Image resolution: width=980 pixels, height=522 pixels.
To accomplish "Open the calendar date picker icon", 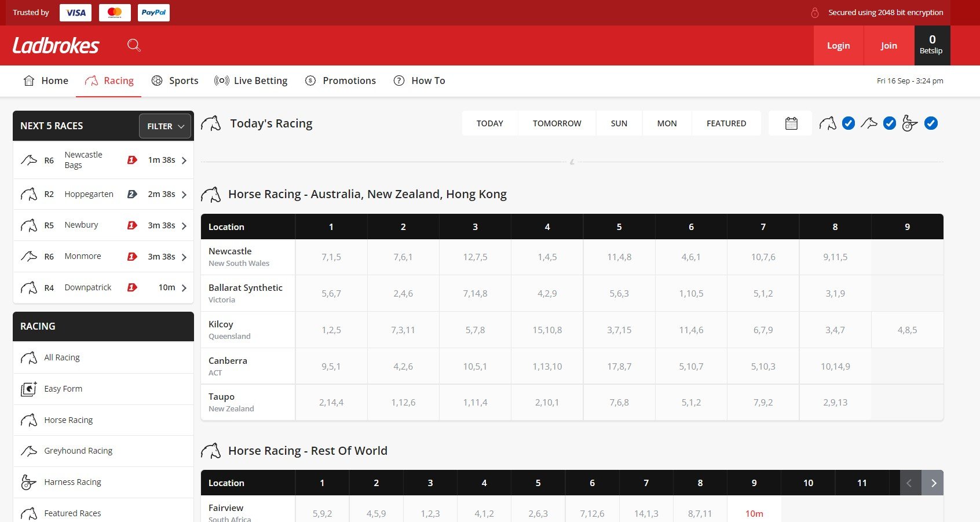I will (x=791, y=123).
